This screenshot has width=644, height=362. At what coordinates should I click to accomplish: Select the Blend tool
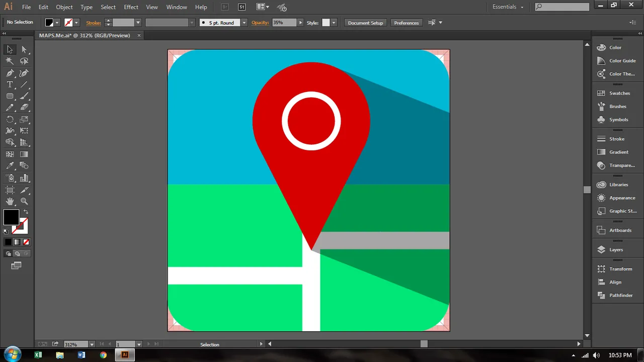click(24, 166)
